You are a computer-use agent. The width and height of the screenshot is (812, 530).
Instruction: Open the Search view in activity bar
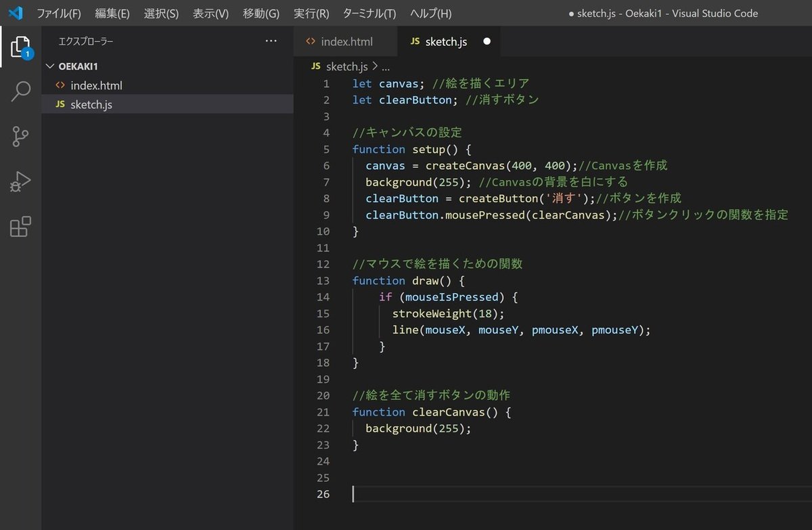pos(20,91)
